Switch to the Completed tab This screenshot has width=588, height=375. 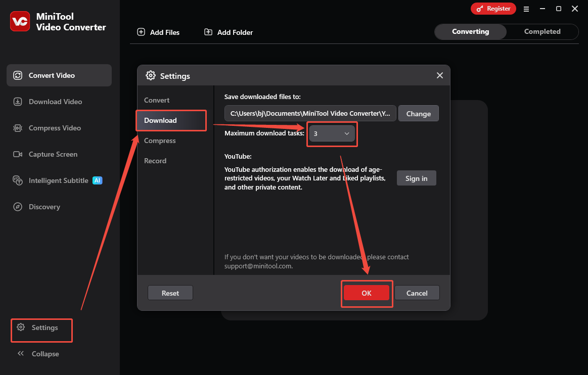pyautogui.click(x=542, y=31)
